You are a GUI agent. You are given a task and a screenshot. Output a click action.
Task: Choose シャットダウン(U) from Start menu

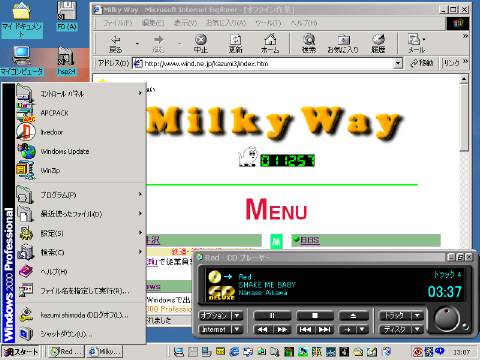click(x=81, y=334)
